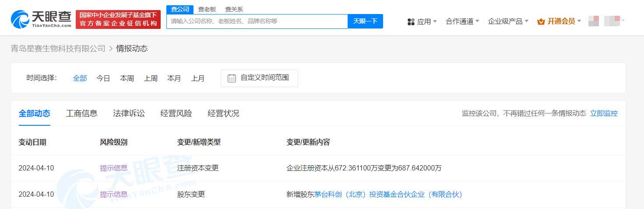The height and width of the screenshot is (209, 644).
Task: Click the official credit agency red banner
Action: 118,20
